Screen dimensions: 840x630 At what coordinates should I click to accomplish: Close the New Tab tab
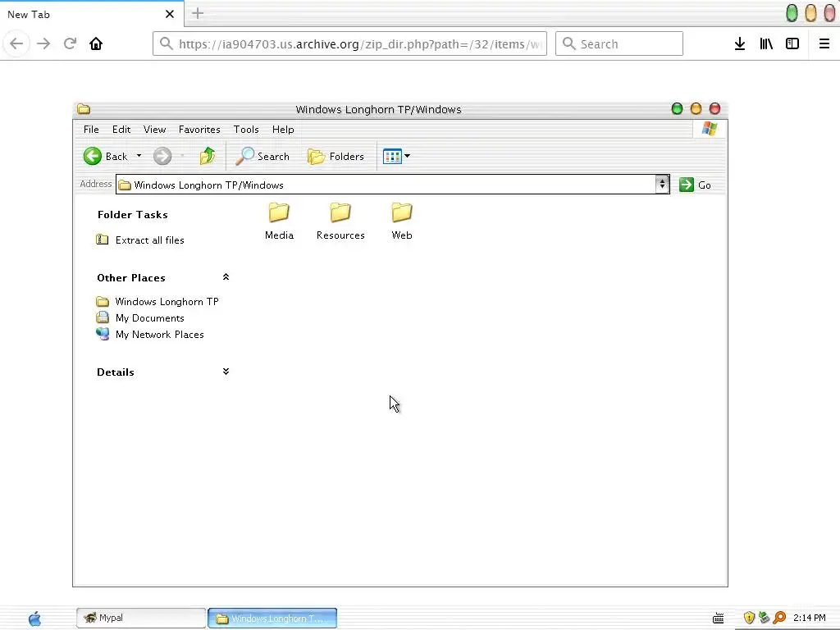[x=170, y=14]
